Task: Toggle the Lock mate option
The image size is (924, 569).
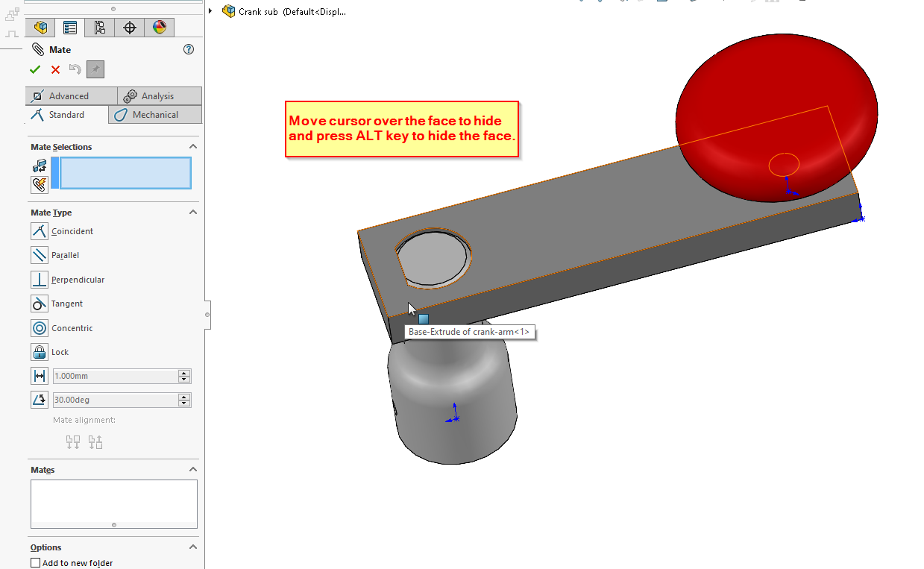Action: tap(40, 352)
